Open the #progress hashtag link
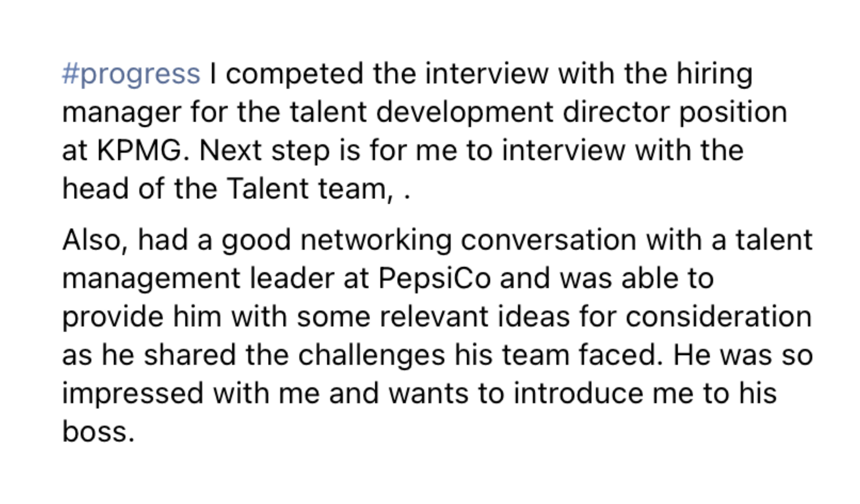The image size is (860, 504). click(x=131, y=74)
